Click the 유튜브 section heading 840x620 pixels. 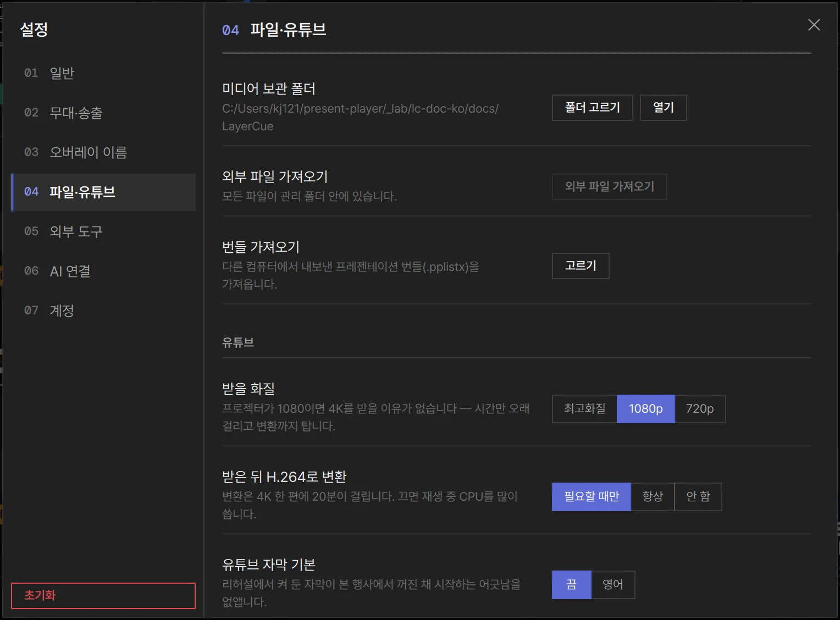(x=238, y=342)
